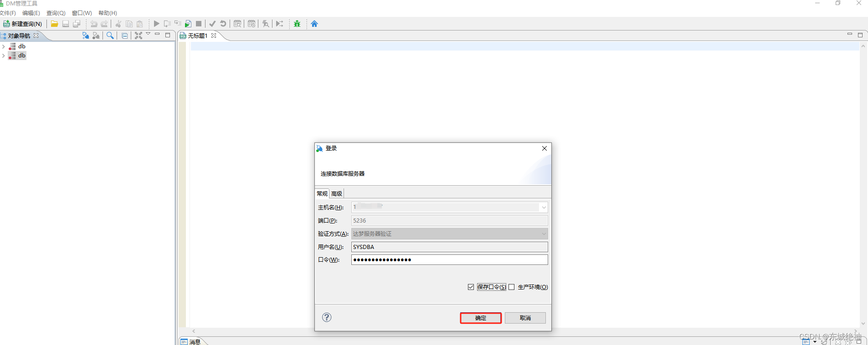The height and width of the screenshot is (345, 868).
Task: Toggle the 保存口令 checkbox
Action: pyautogui.click(x=471, y=287)
